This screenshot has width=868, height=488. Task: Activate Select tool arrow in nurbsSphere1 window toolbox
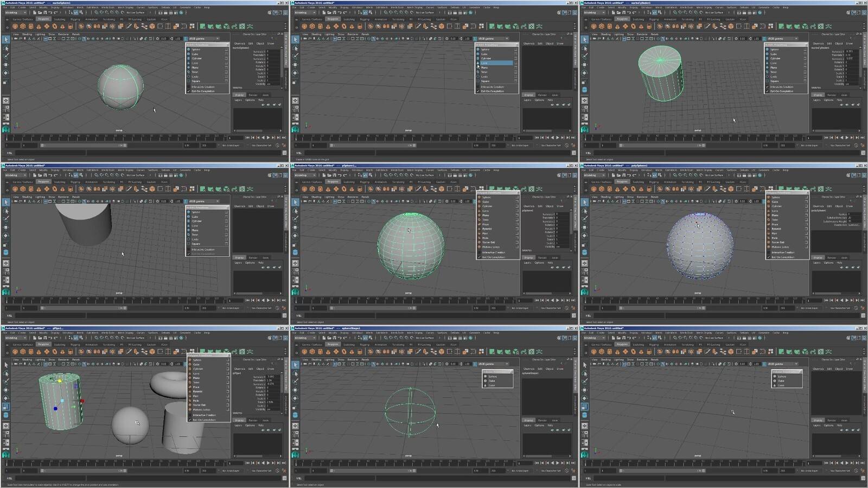pos(6,39)
